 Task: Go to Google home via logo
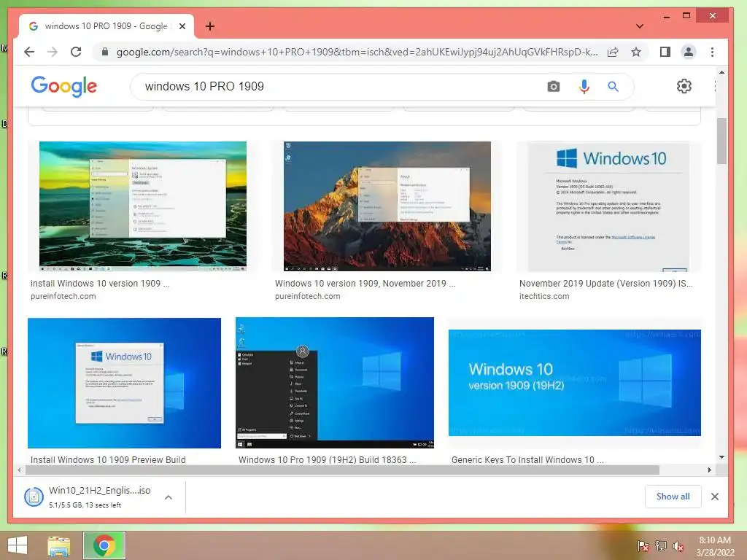tap(64, 86)
